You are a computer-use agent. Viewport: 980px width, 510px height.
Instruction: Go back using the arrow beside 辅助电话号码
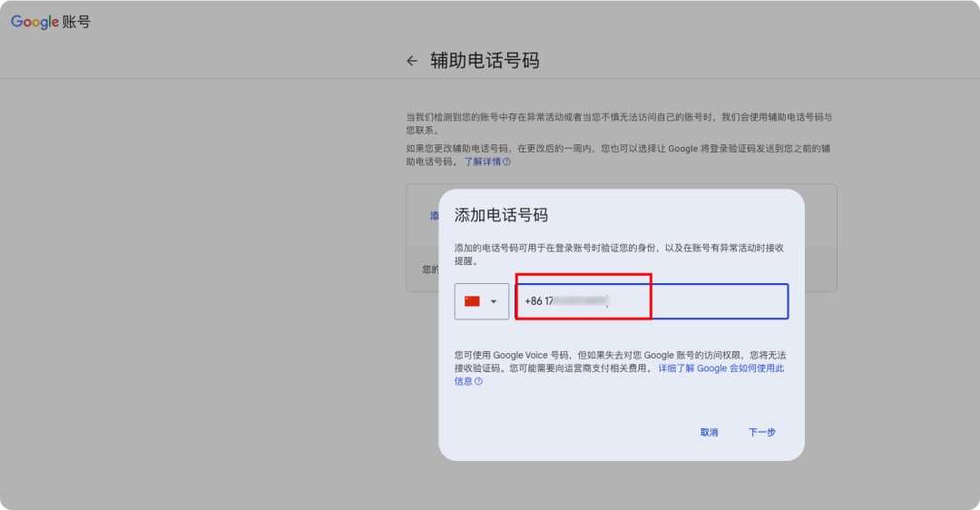pyautogui.click(x=411, y=61)
